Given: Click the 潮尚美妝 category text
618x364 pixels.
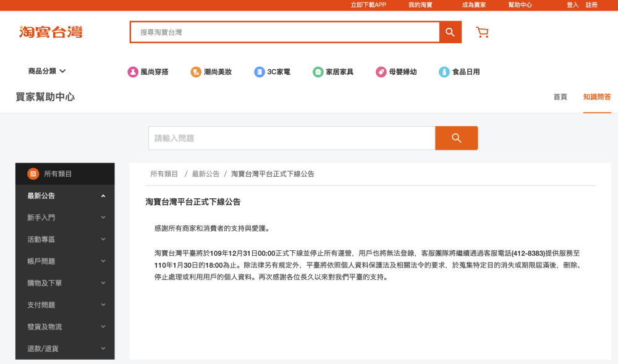Looking at the screenshot, I should [x=218, y=72].
